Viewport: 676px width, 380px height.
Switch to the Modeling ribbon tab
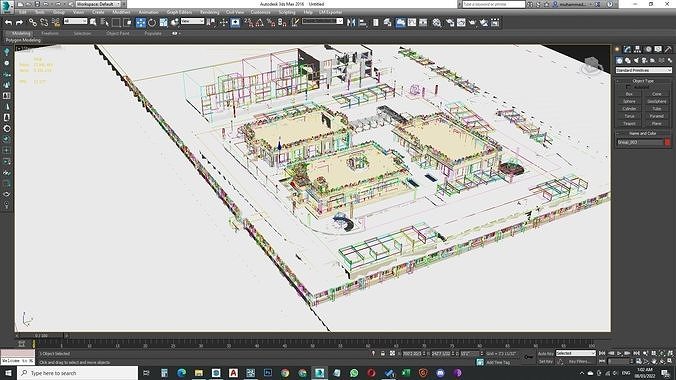tap(21, 33)
